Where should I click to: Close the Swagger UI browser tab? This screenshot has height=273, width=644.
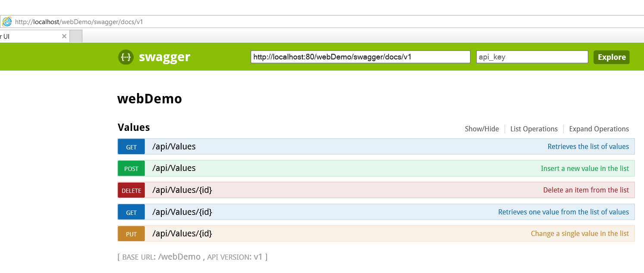coord(64,36)
